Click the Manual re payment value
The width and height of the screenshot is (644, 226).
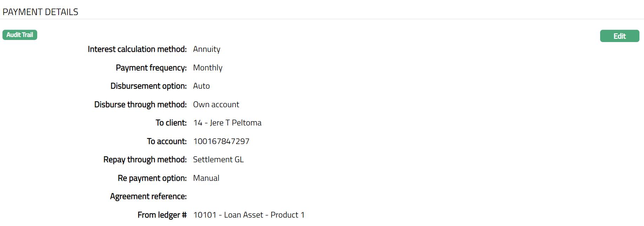[206, 178]
